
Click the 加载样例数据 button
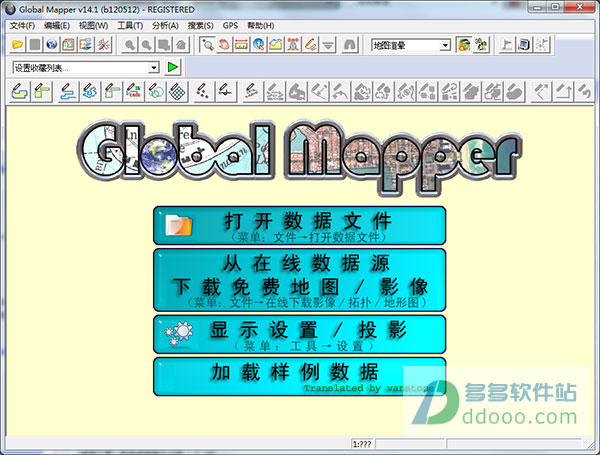tap(300, 377)
